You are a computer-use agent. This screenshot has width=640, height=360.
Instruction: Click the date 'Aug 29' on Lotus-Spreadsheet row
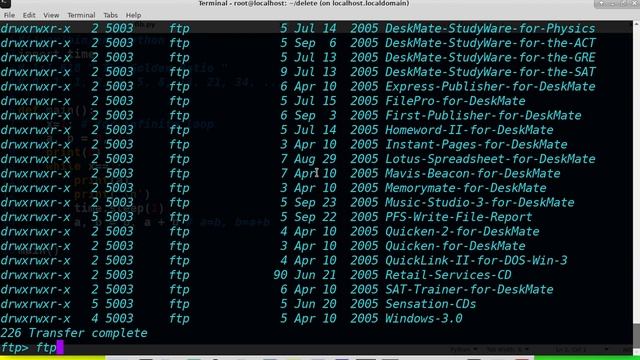pos(315,159)
